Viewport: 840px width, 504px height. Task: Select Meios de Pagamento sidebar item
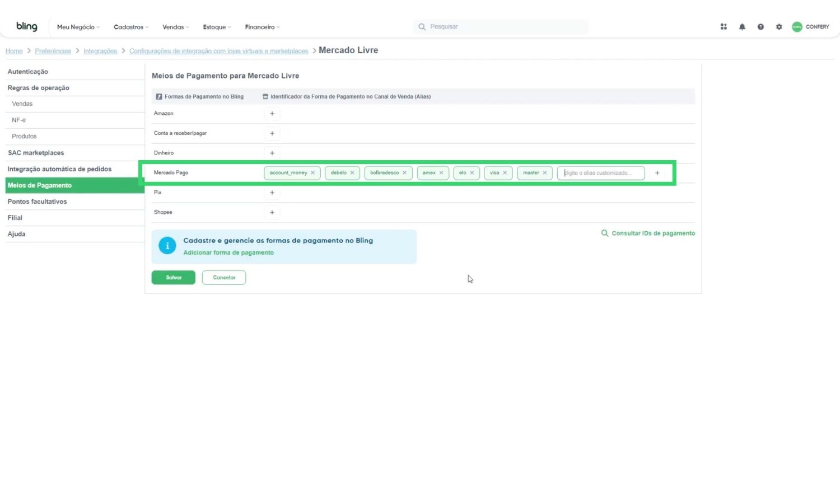pos(75,185)
